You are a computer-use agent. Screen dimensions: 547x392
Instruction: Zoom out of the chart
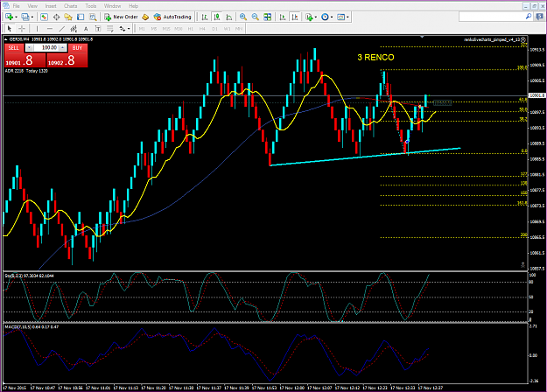coord(256,17)
